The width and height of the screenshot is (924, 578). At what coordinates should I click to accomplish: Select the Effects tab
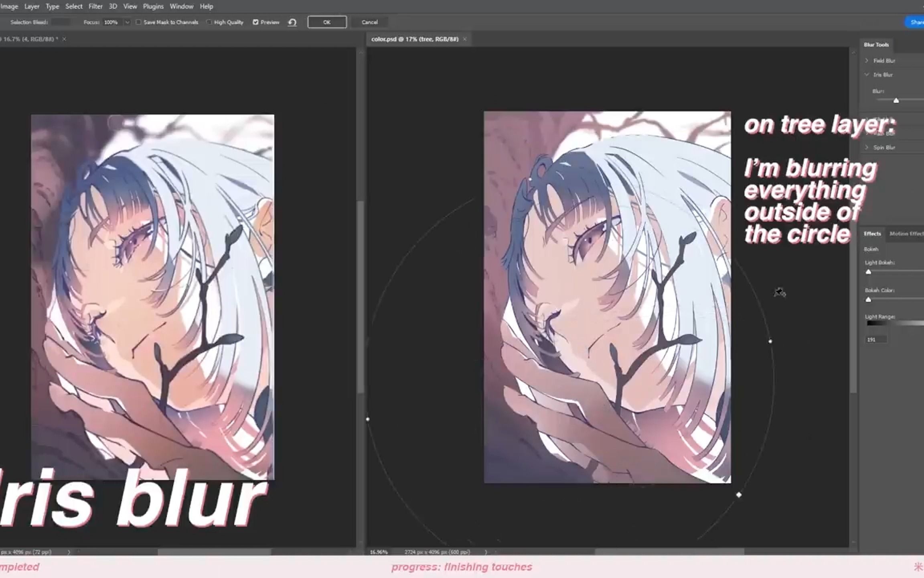872,234
